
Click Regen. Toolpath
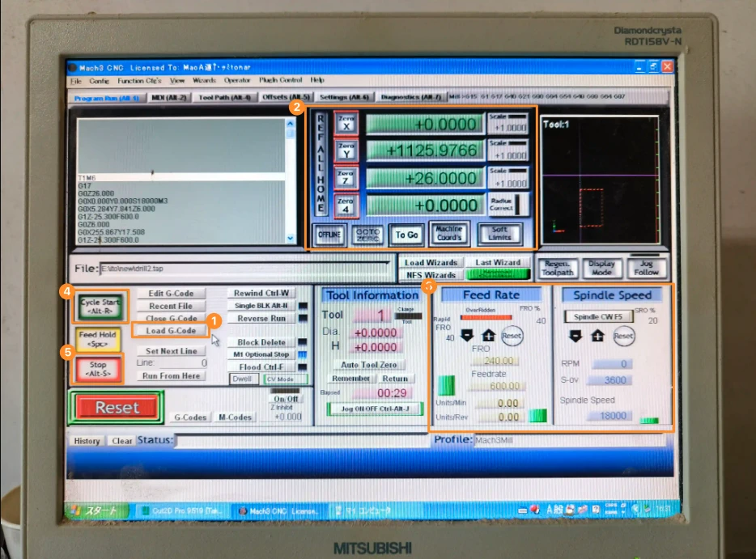(557, 268)
